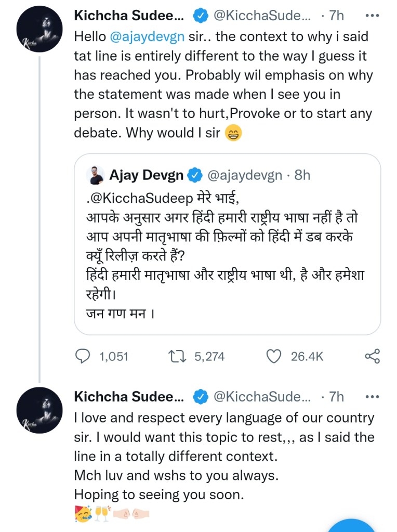Tap Ajay Devgn's small profile picture
Image resolution: width=397 pixels, height=532 pixels.
96,176
